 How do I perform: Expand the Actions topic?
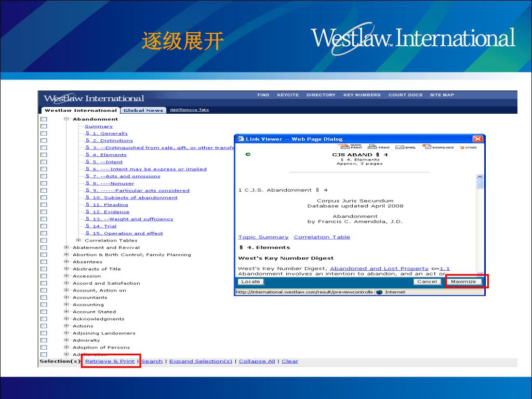click(66, 326)
